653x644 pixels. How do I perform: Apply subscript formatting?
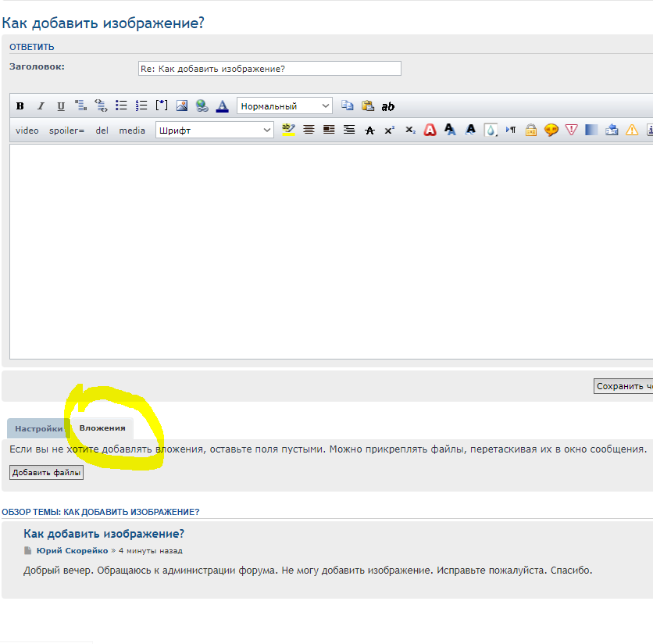[x=410, y=131]
